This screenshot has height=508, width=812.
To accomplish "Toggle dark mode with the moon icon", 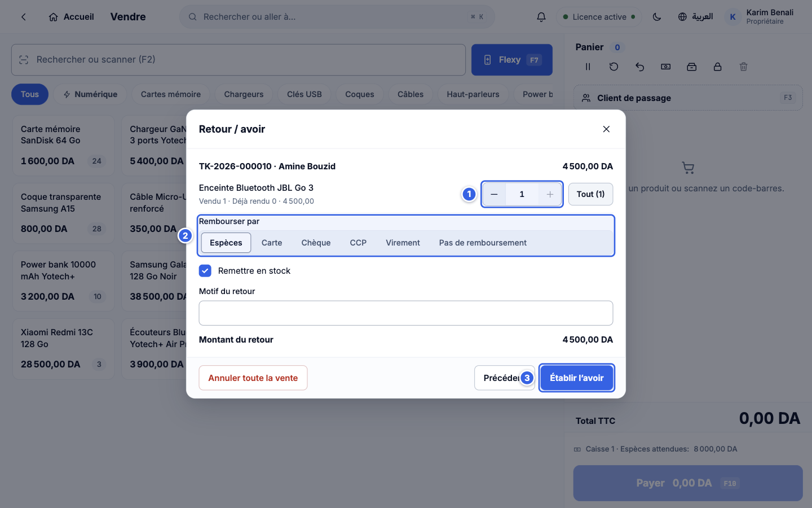I will tap(657, 17).
